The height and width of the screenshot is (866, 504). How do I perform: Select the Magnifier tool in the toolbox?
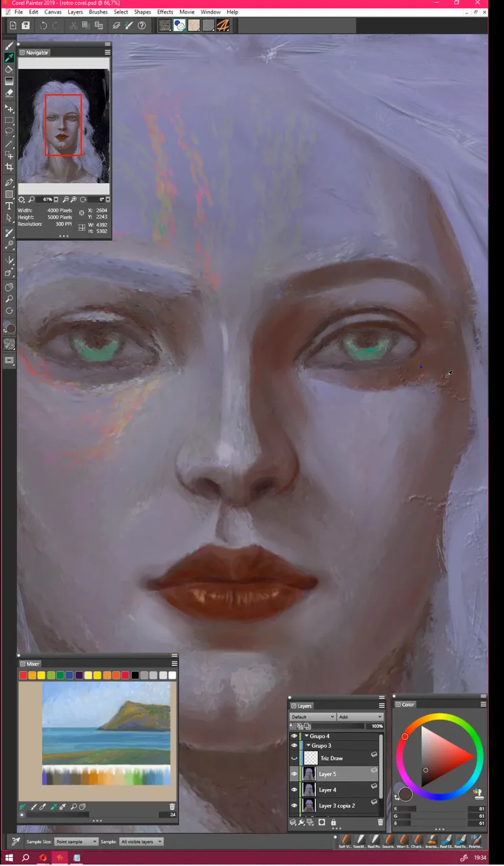point(9,298)
